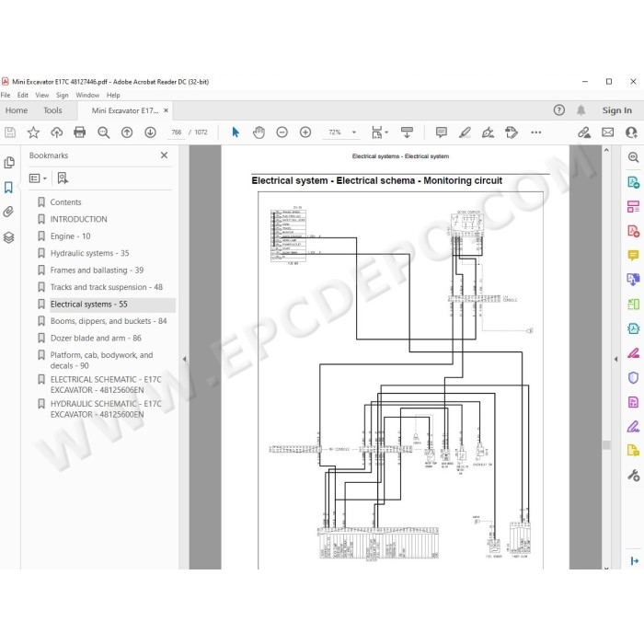Go to the next page with the down arrow
Screen dimensions: 644x644
click(x=150, y=132)
